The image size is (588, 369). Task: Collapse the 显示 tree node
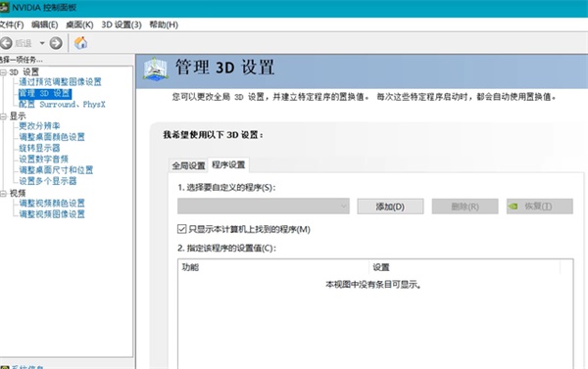[x=3, y=116]
